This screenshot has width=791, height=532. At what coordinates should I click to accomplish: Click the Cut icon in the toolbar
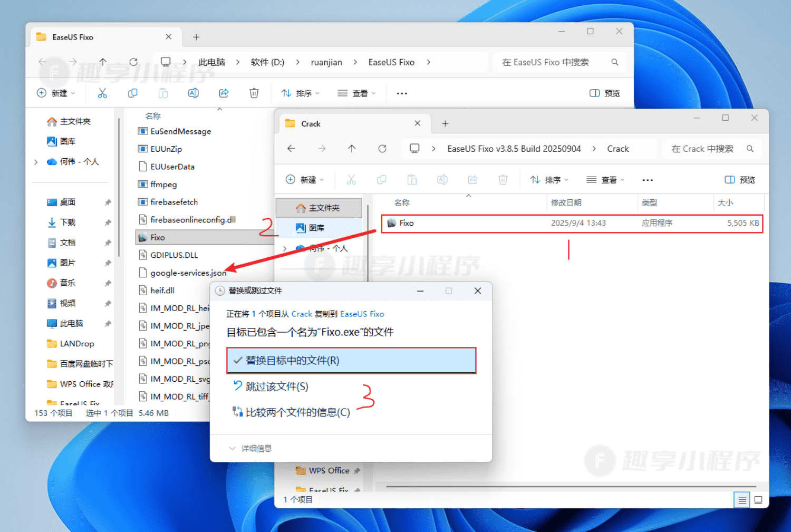tap(102, 93)
